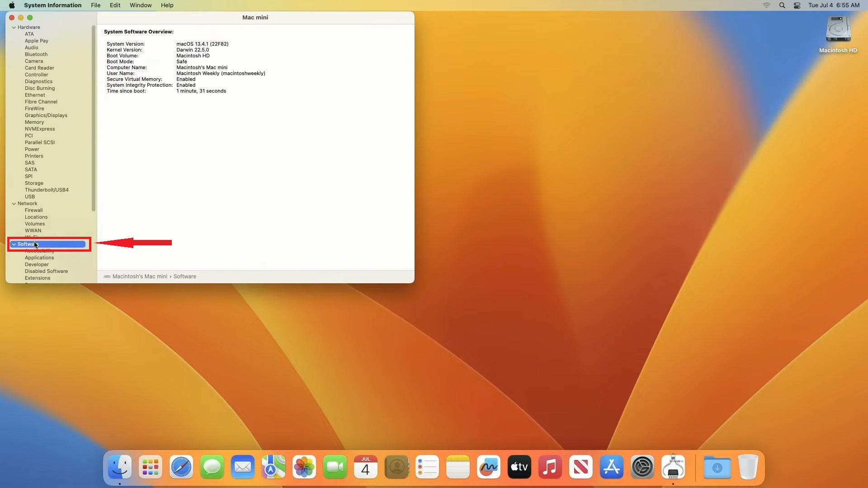This screenshot has width=868, height=488.
Task: Open the File menu
Action: 95,5
